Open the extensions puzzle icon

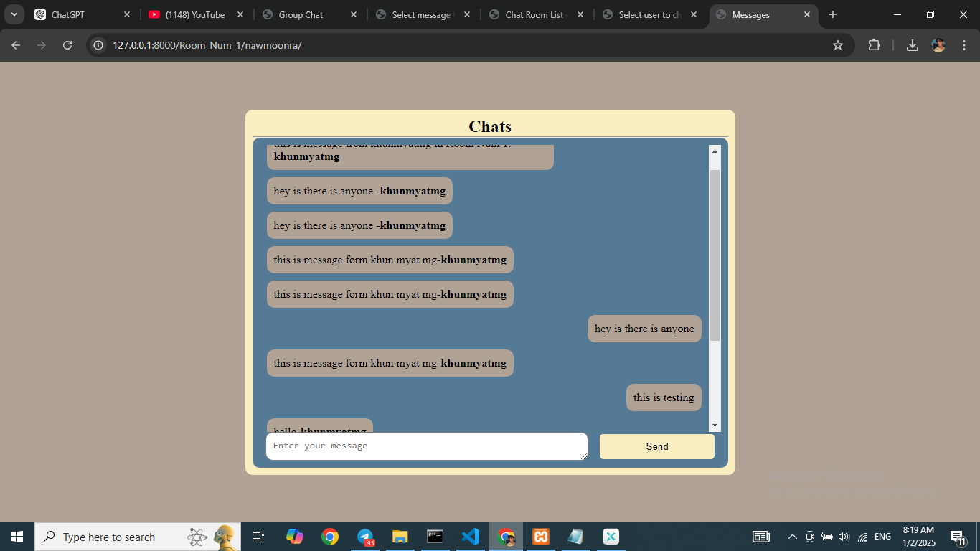click(x=874, y=44)
